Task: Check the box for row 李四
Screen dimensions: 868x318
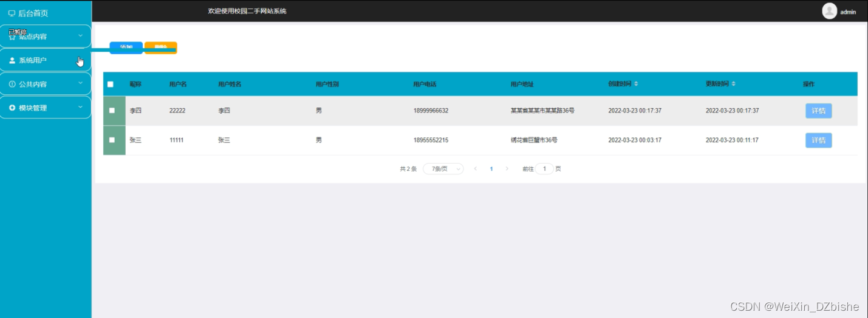Action: point(112,111)
